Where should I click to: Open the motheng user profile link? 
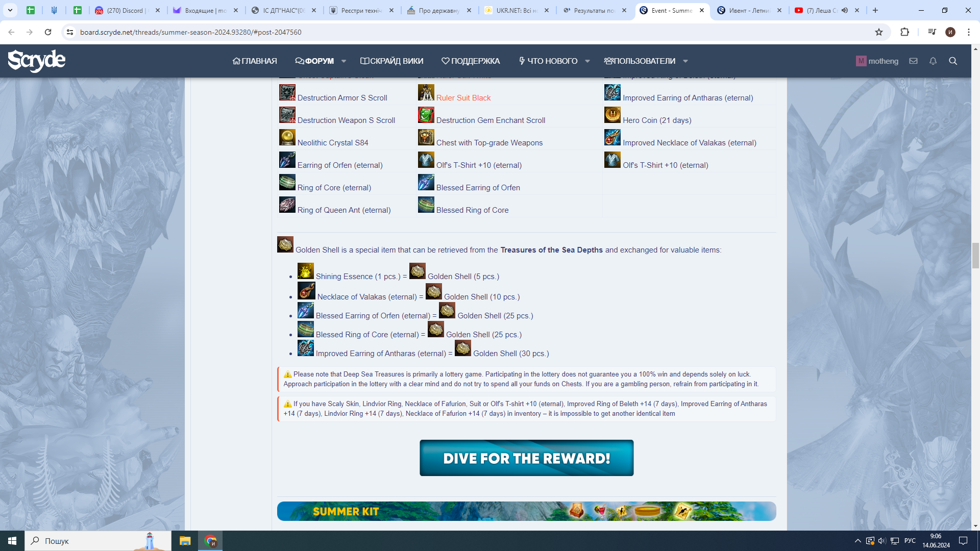[x=883, y=61]
